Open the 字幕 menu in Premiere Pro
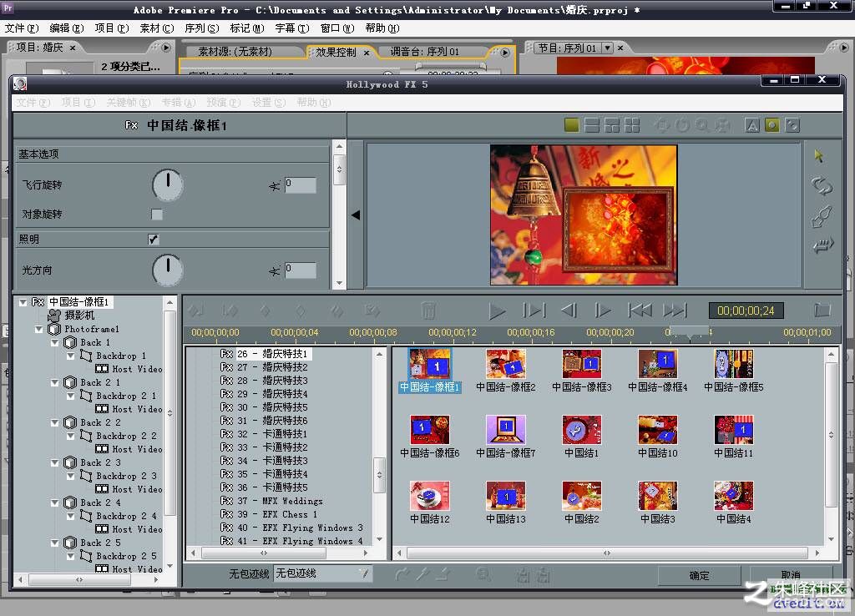This screenshot has width=855, height=616. (291, 28)
